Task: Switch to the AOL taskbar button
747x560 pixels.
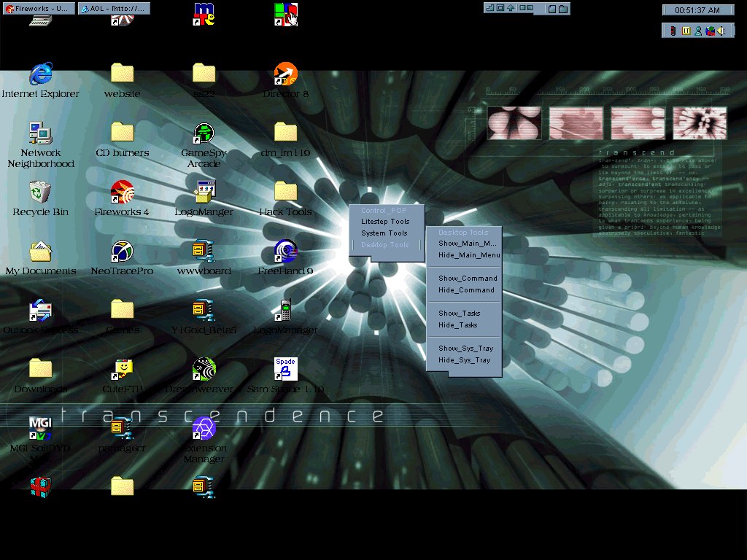Action: point(114,9)
